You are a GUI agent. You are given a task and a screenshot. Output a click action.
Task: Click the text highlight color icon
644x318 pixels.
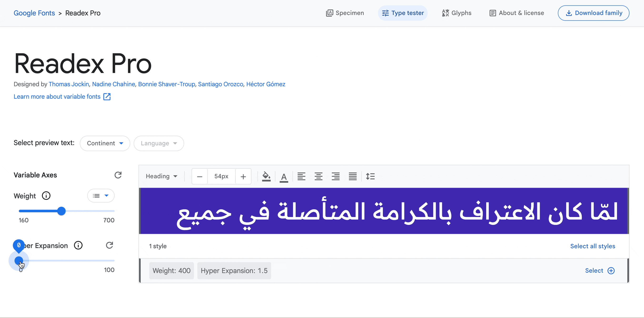[266, 176]
